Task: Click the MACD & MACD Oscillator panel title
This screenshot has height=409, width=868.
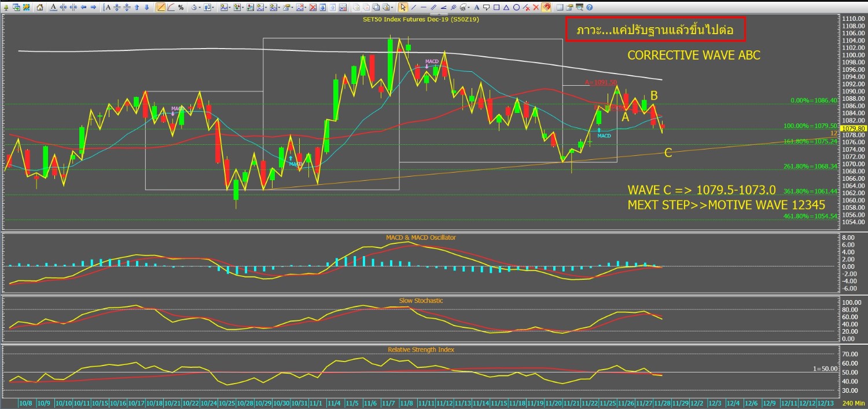Action: pyautogui.click(x=421, y=238)
